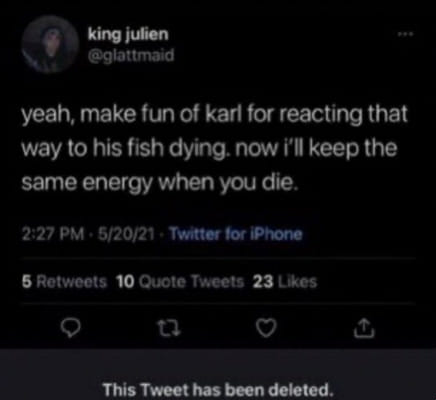Tap the 'This Tweet has been deleted.' banner
The width and height of the screenshot is (436, 400).
218,374
